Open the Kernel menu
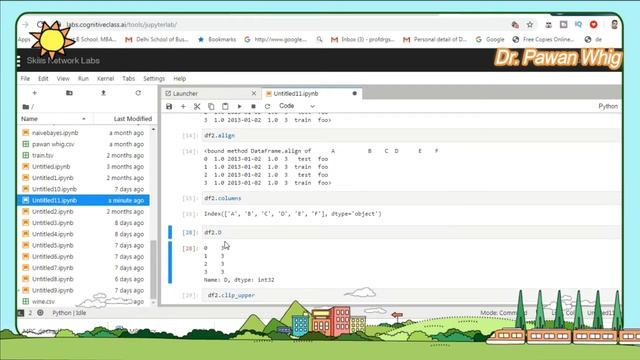This screenshot has width=640, height=360. (105, 78)
